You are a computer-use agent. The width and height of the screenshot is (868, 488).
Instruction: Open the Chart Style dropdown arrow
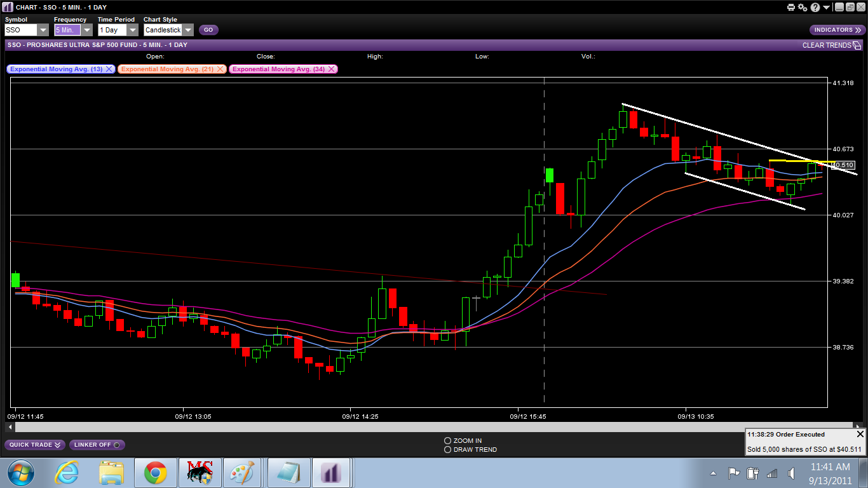click(188, 30)
